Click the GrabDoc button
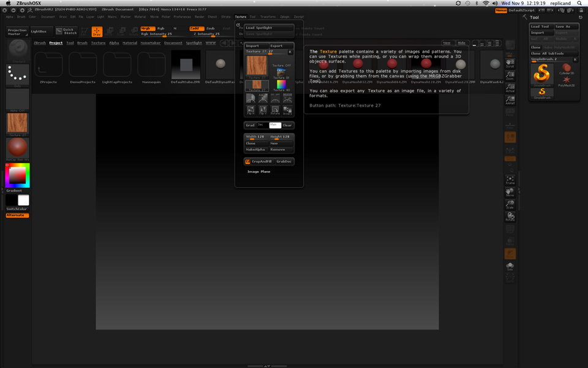The height and width of the screenshot is (368, 588). click(284, 161)
